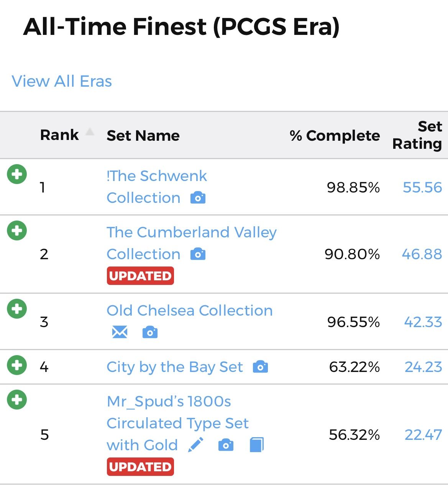View photos of City by the Bay Set
This screenshot has width=448, height=492.
pos(260,367)
